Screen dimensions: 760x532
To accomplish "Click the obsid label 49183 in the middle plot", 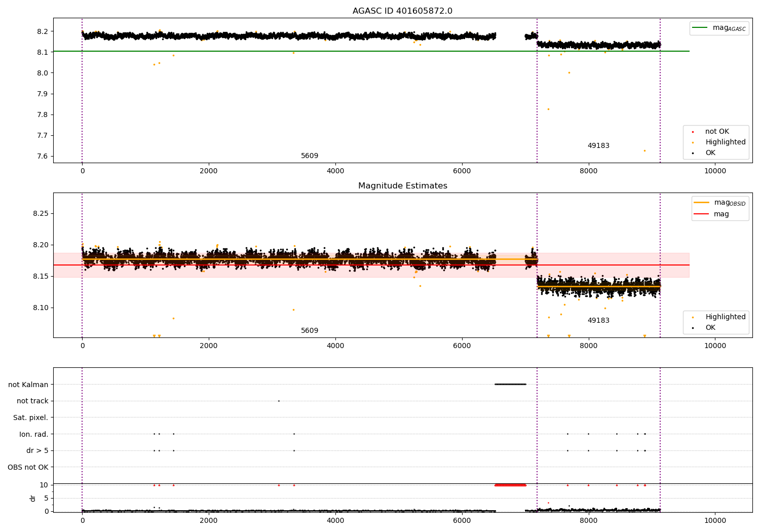I will tap(598, 321).
